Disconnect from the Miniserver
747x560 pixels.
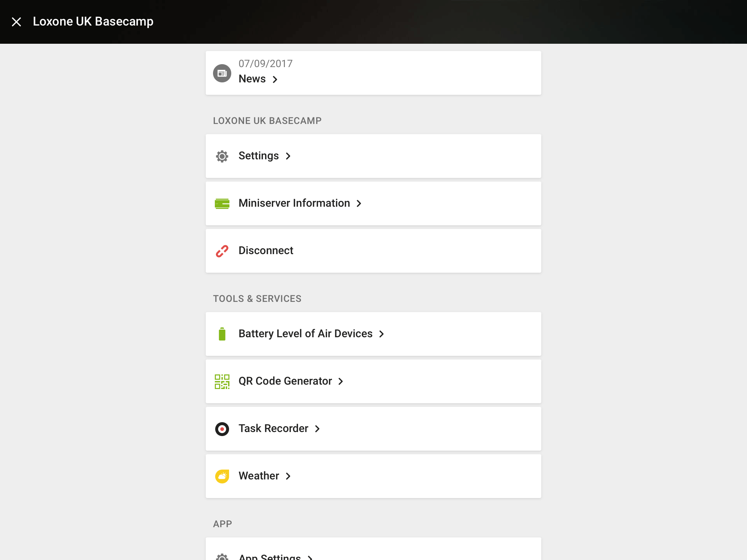(373, 251)
